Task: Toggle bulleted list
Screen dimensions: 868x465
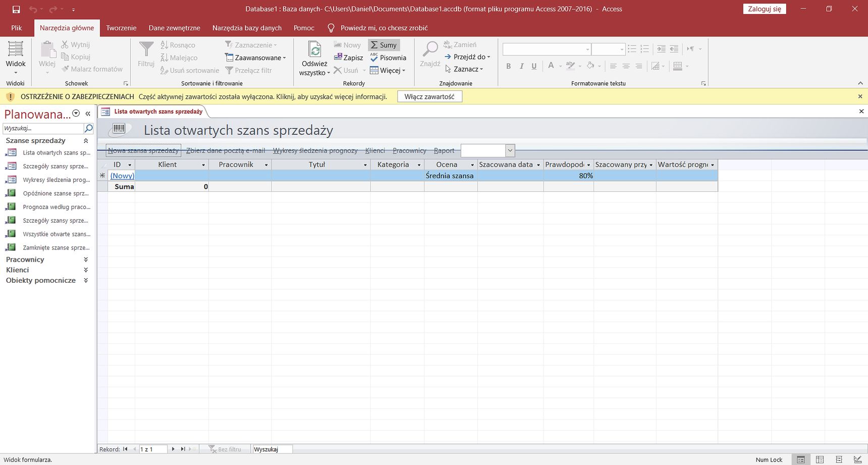Action: tap(632, 49)
